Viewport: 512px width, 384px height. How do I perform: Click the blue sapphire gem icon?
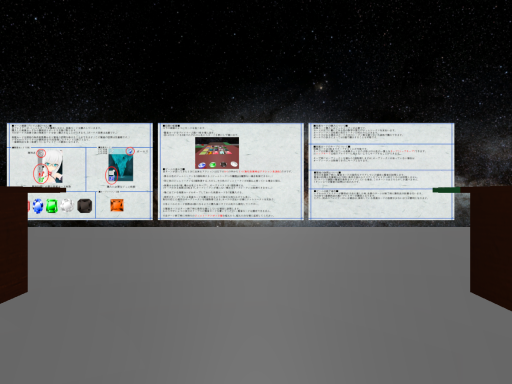click(38, 206)
